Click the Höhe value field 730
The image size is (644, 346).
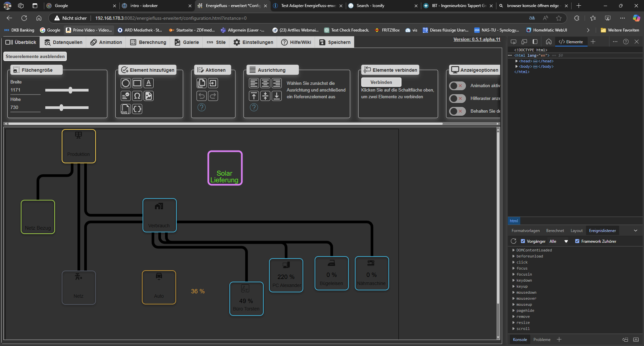pyautogui.click(x=25, y=108)
